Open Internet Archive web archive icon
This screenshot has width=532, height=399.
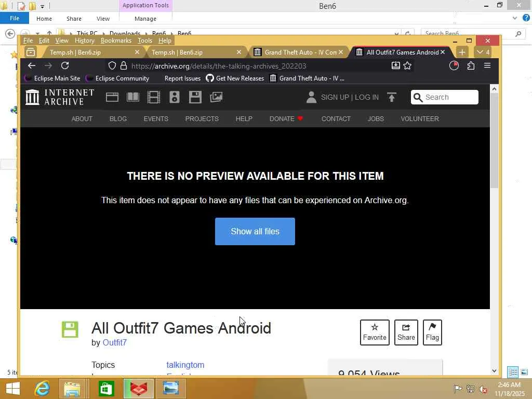[x=112, y=97]
